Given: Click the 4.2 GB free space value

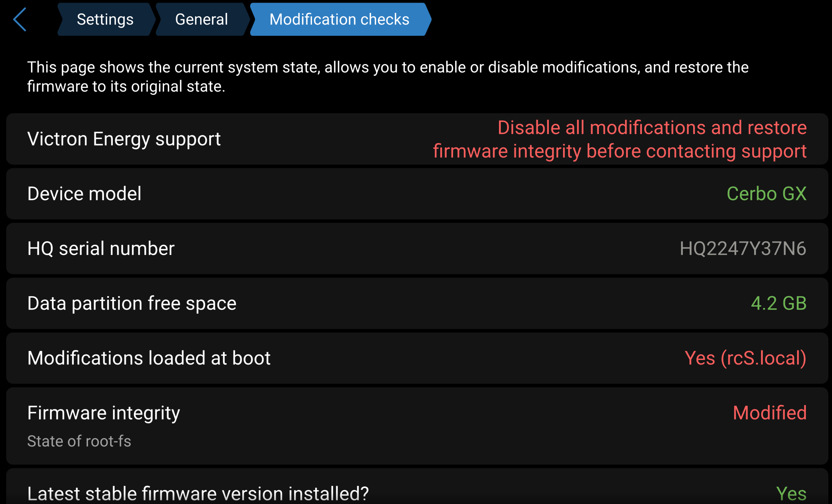Looking at the screenshot, I should [779, 303].
